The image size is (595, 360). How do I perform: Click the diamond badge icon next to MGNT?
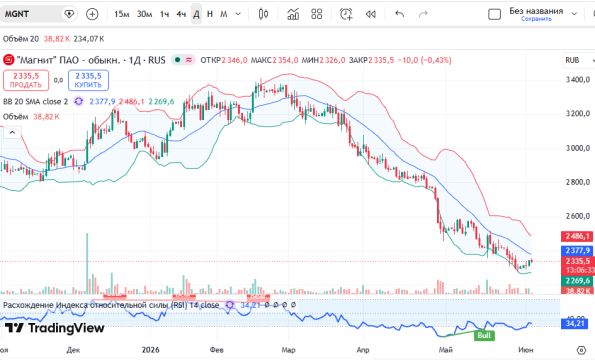(69, 14)
